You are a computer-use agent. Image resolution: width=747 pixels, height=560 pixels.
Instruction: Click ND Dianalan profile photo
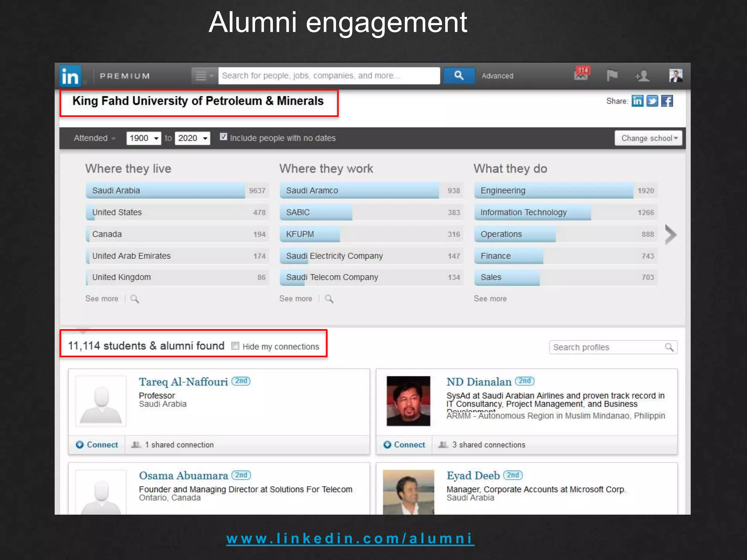coord(409,401)
